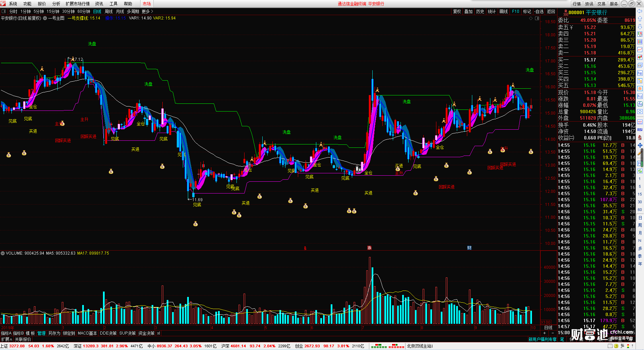Click the 历史 history button
This screenshot has width=644, height=350.
tap(480, 11)
